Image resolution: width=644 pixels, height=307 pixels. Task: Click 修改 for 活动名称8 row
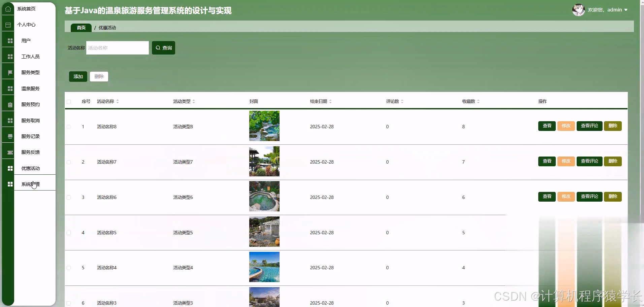click(x=566, y=126)
